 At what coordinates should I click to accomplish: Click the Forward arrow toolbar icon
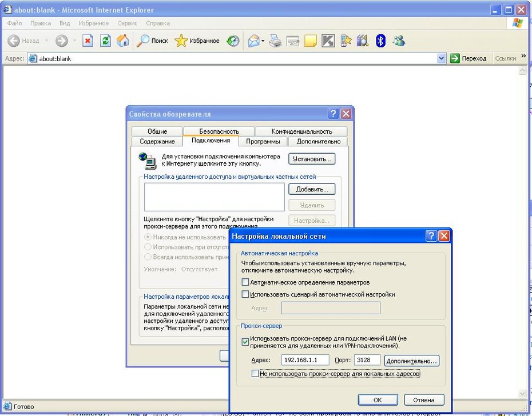click(x=61, y=41)
